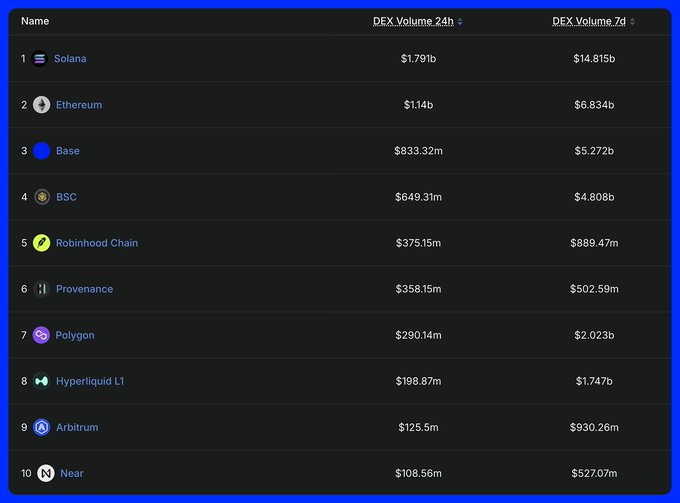Click the Ethereum chain logo icon
The image size is (680, 503).
42,105
